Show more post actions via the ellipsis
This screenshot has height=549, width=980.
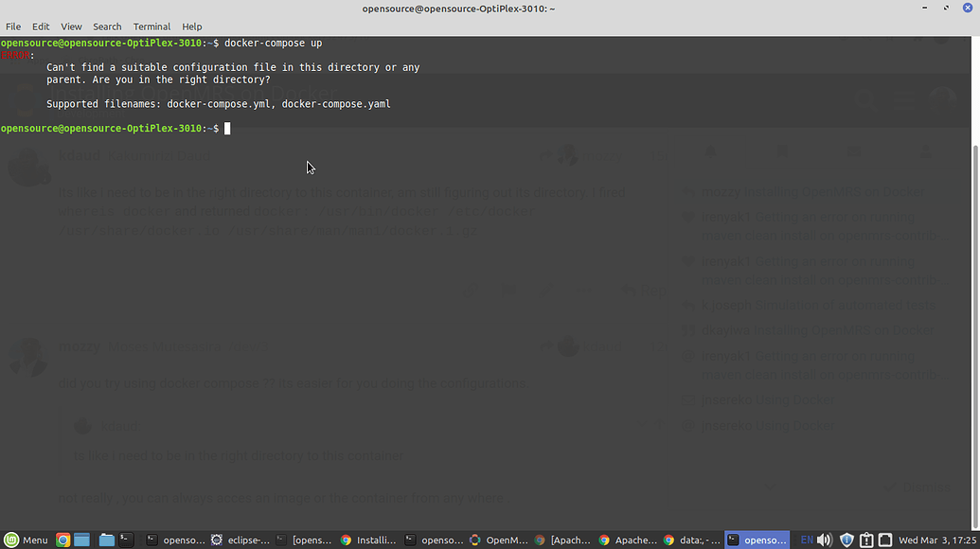584,291
